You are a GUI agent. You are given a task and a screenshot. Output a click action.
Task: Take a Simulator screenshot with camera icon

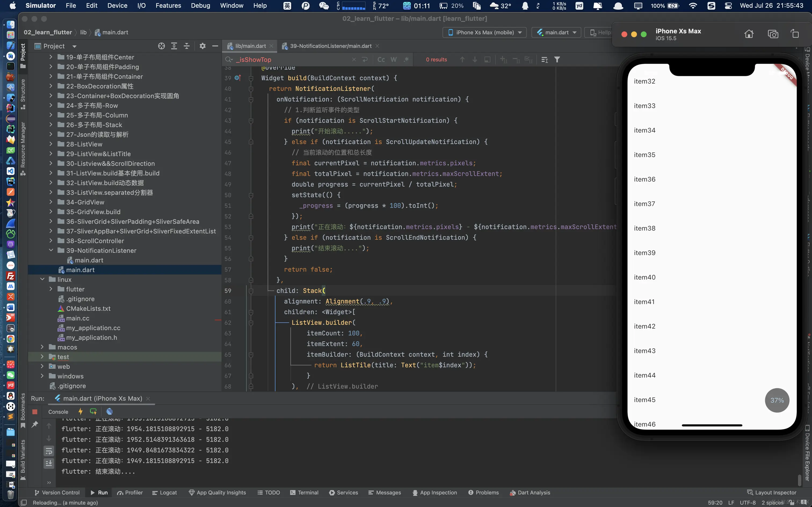click(x=773, y=34)
